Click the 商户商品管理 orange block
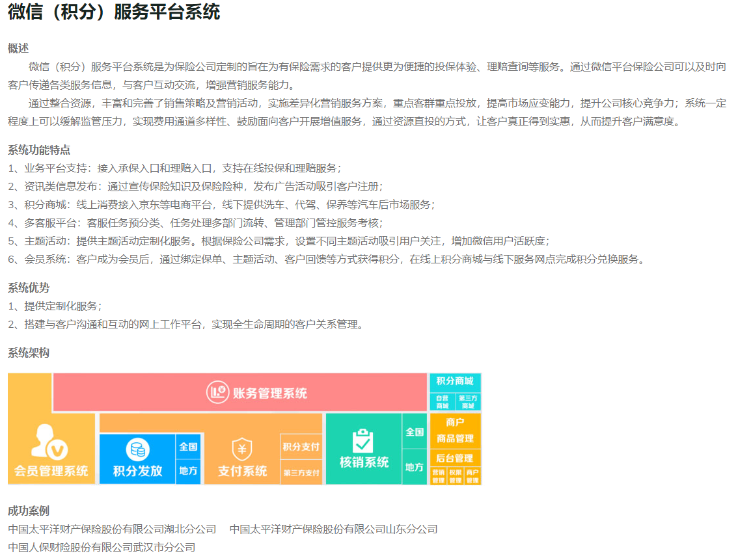 [x=455, y=431]
